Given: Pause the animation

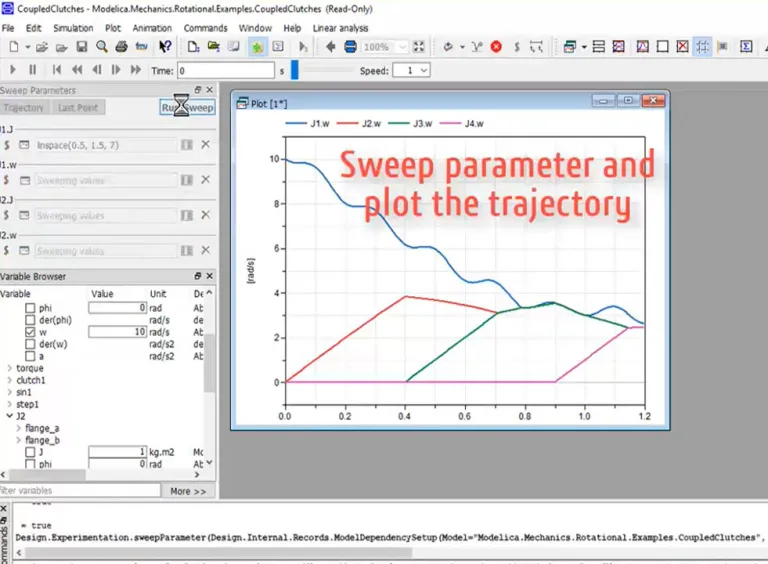Looking at the screenshot, I should [x=32, y=70].
